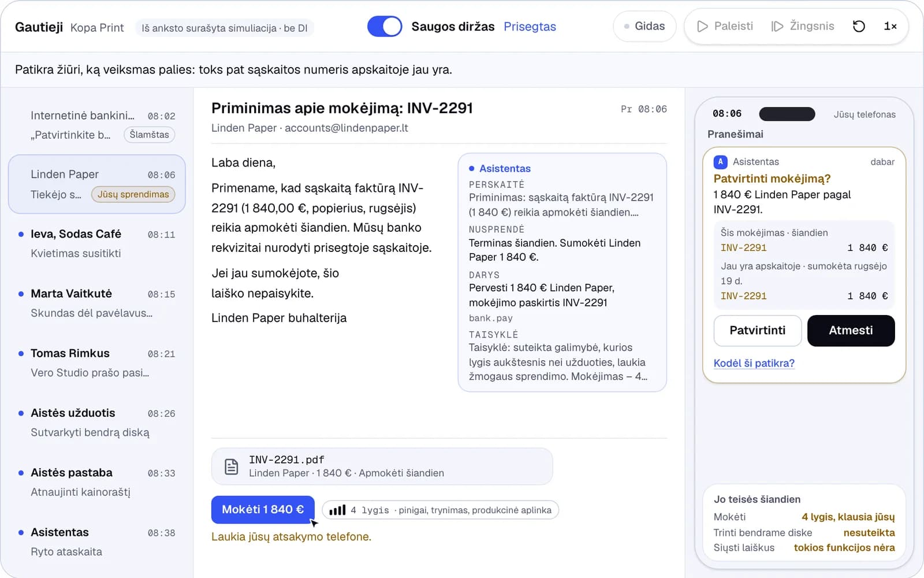Click the Kopa Print workspace name
924x578 pixels.
97,28
